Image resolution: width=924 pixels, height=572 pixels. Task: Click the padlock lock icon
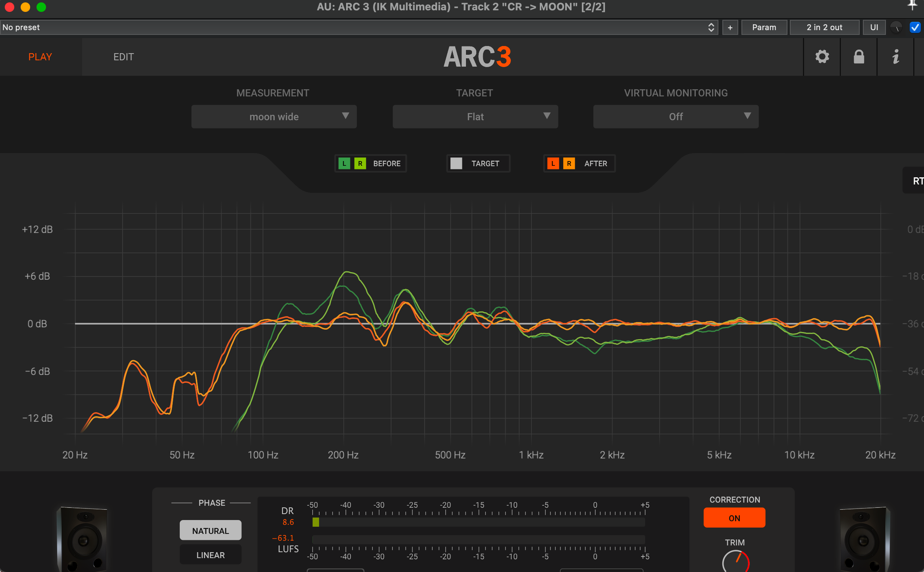click(x=859, y=57)
